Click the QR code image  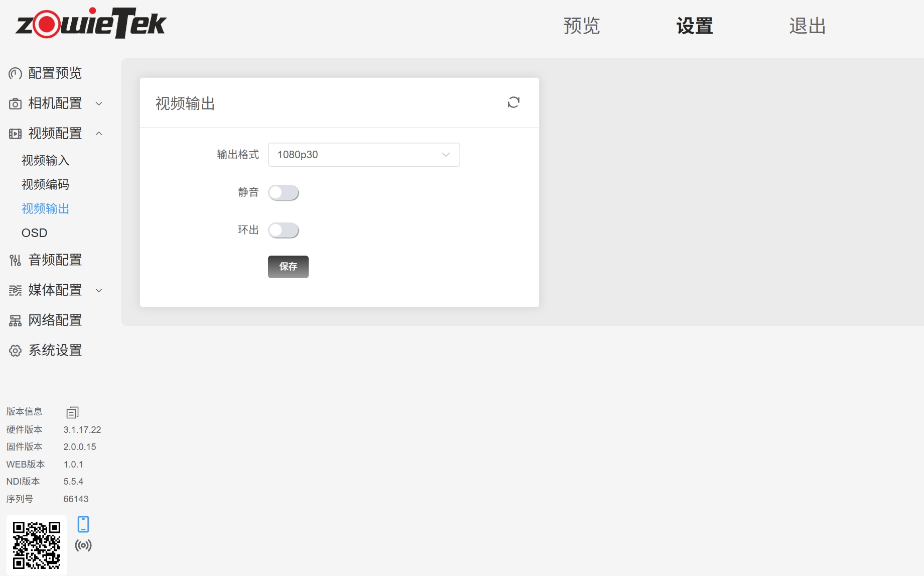[x=37, y=545]
